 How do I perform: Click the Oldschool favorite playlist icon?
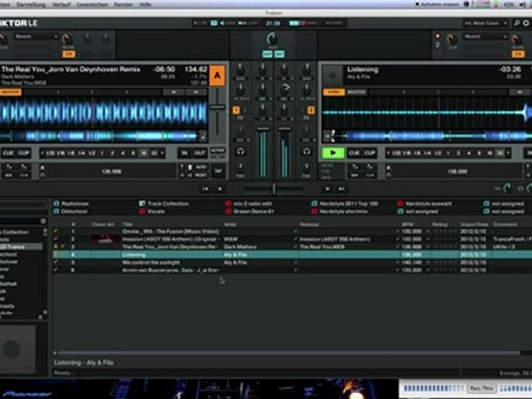coord(57,211)
